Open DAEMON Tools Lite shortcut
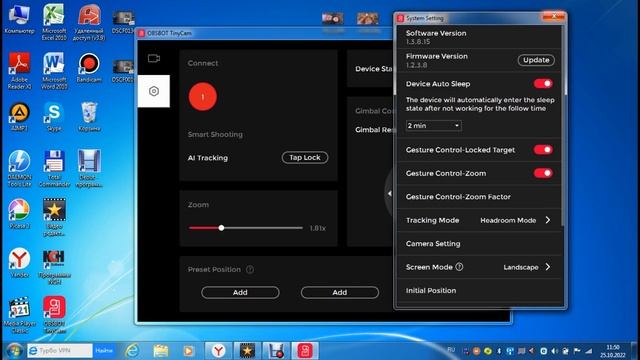Viewport: 640px width, 360px height. coord(19,168)
